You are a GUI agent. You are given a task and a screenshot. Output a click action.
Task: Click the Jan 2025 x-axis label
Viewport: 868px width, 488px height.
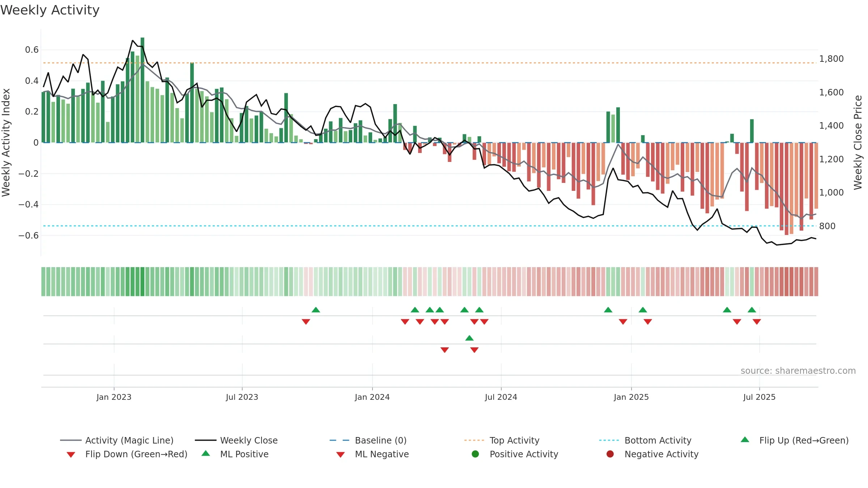click(x=631, y=397)
